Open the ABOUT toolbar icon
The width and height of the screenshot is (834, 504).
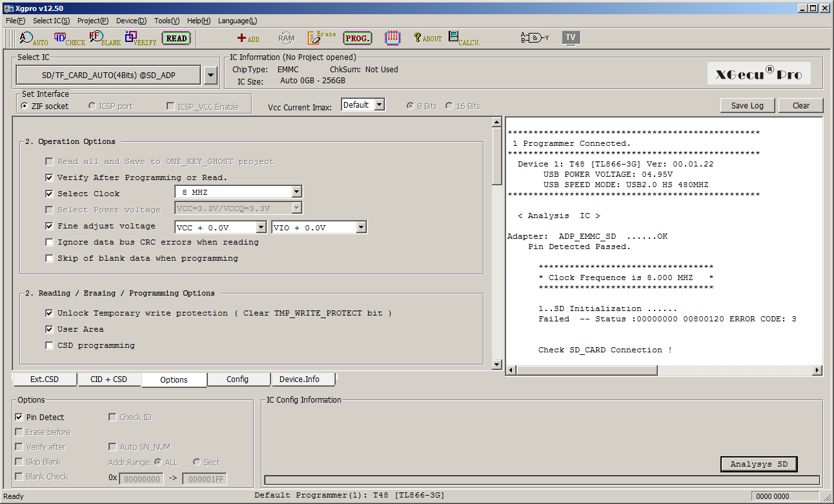(x=427, y=39)
